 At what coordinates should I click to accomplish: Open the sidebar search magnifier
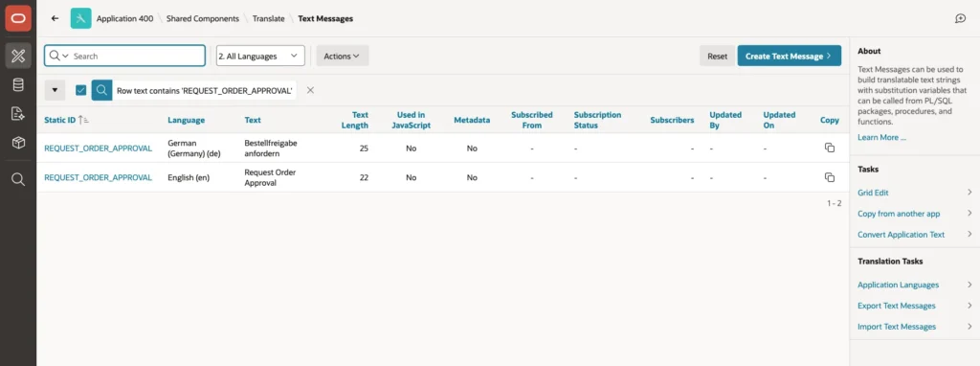coord(18,179)
